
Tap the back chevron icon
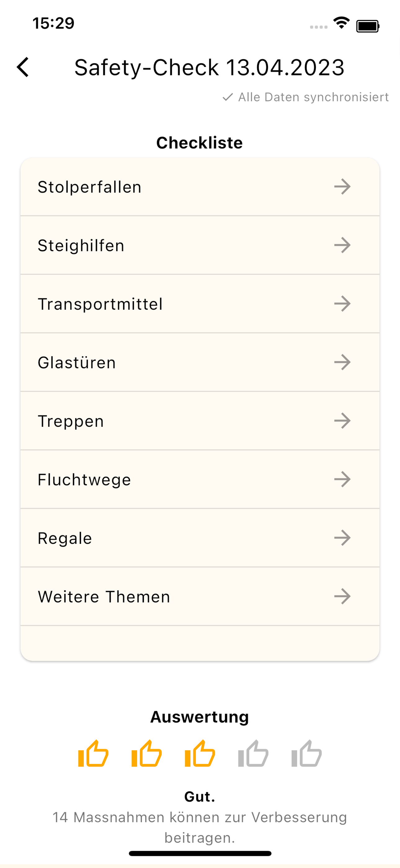(23, 67)
